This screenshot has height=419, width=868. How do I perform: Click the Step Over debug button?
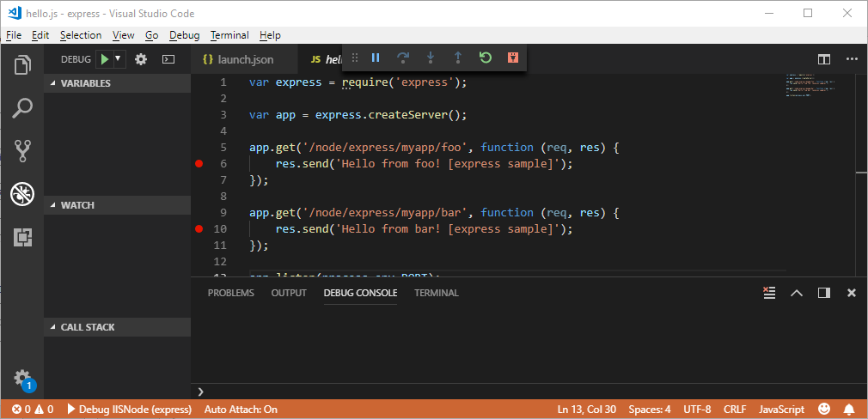tap(402, 58)
